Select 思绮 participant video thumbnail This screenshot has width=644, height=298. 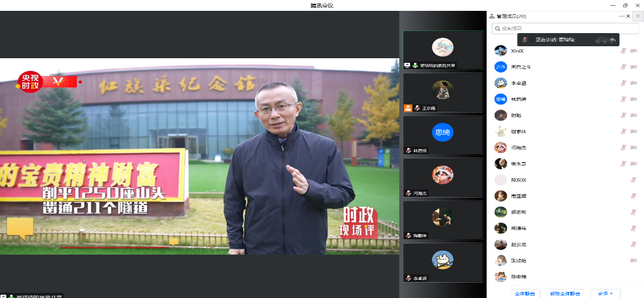pos(443,135)
